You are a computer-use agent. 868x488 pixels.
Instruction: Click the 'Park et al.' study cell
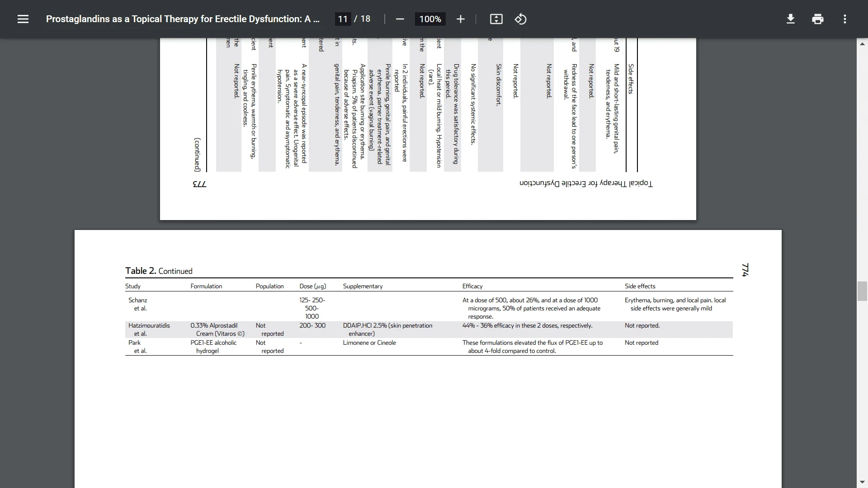point(138,347)
